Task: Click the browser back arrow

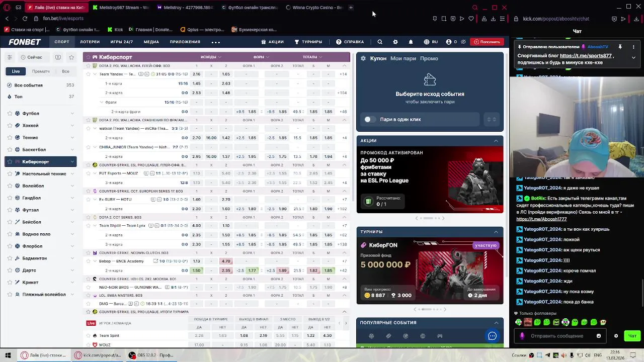Action: tap(7, 19)
